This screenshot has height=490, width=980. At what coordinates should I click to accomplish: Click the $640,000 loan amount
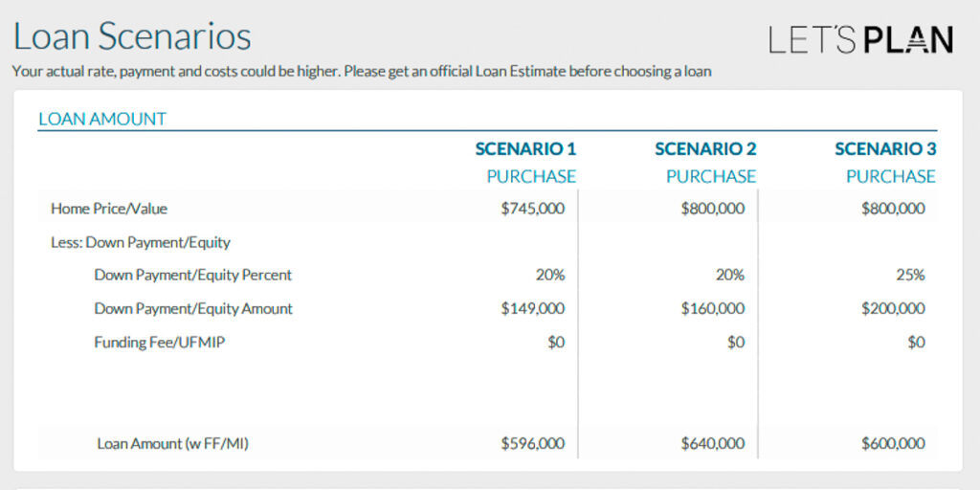tap(713, 444)
